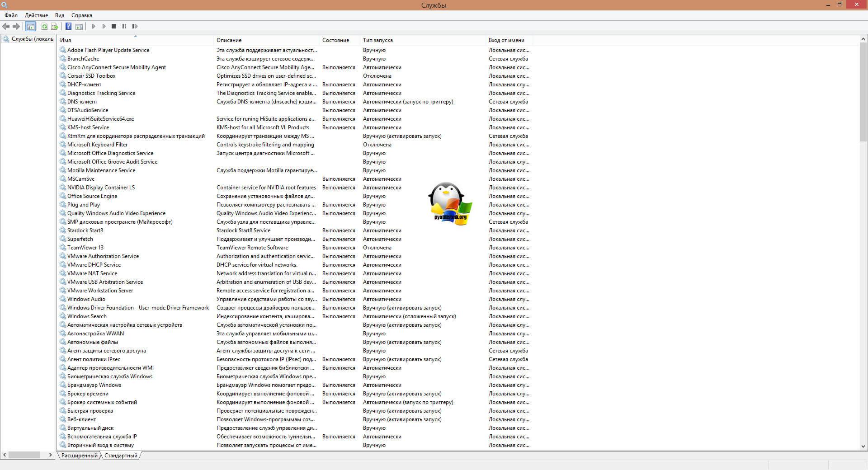Click the gear icon next to TeamViewer 13
Image resolution: width=868 pixels, height=470 pixels.
click(x=63, y=248)
